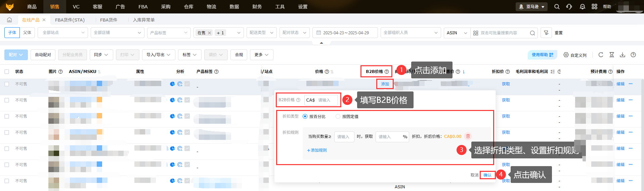Screen dimensions: 644x191
Task: Click the help icon beside 产品标签 header
Action: click(x=216, y=72)
